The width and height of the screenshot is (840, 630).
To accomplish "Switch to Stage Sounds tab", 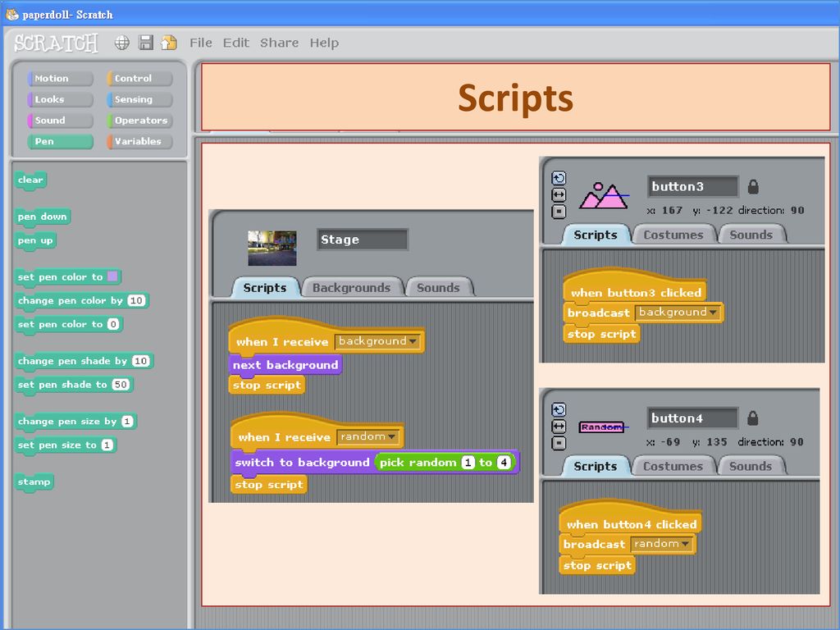I will point(438,288).
